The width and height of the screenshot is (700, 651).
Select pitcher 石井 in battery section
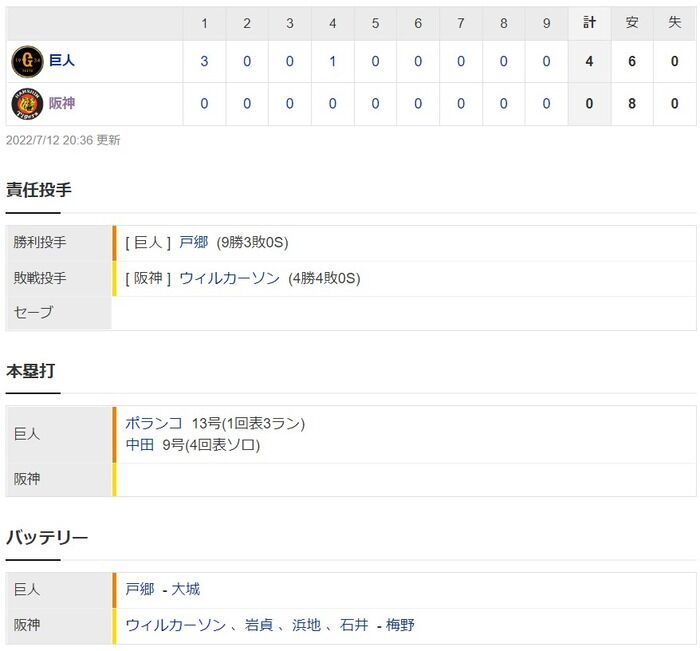[x=354, y=626]
